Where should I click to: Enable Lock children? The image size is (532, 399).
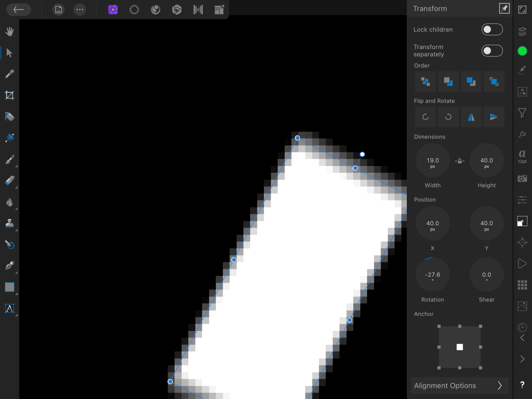tap(492, 29)
